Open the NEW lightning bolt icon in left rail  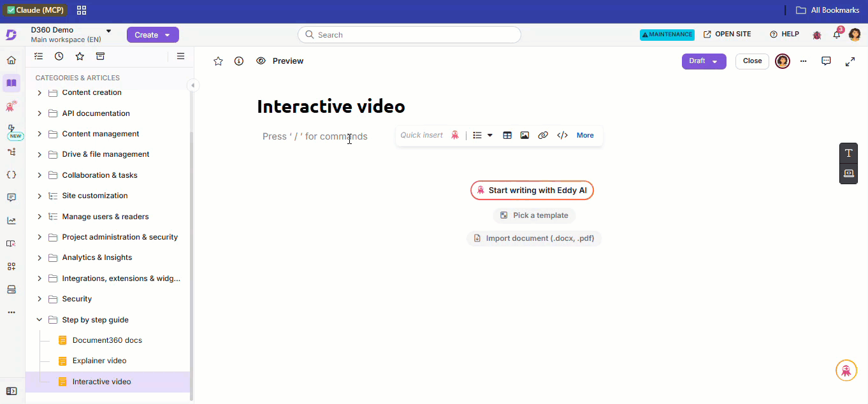(11, 129)
